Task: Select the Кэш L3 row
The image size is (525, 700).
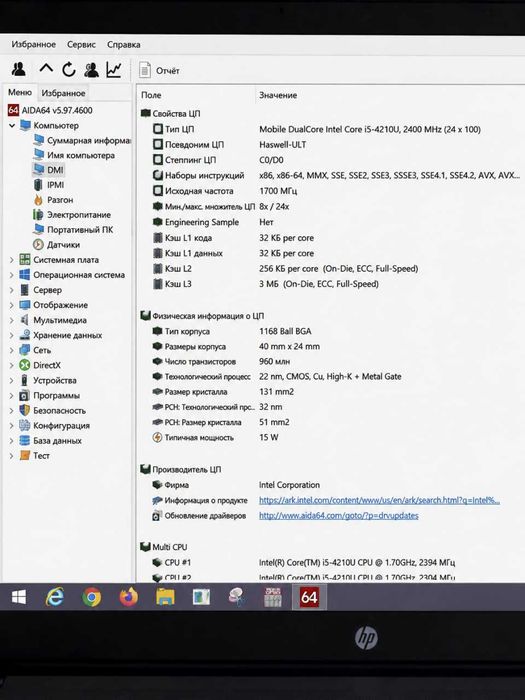Action: (266, 284)
